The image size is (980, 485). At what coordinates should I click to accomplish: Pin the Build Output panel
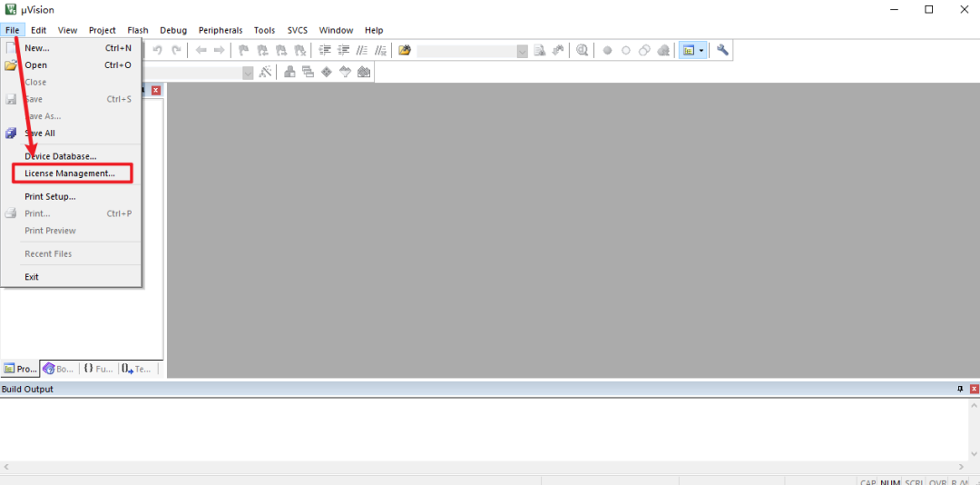960,390
